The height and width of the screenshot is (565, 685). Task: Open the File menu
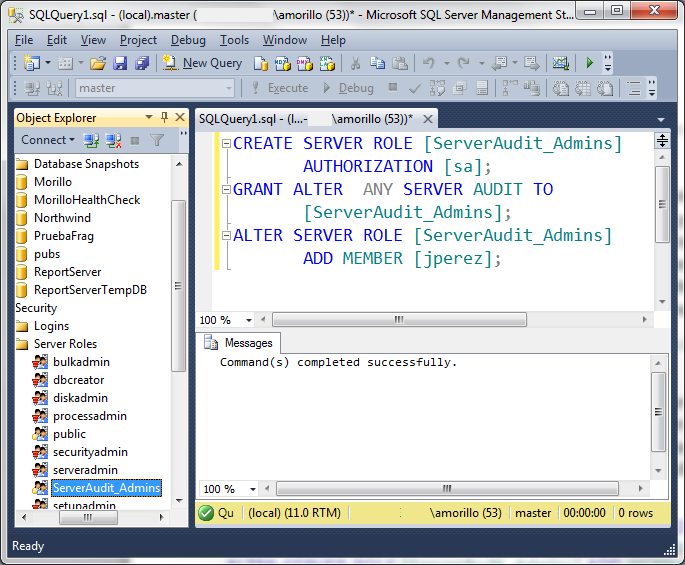pos(24,40)
